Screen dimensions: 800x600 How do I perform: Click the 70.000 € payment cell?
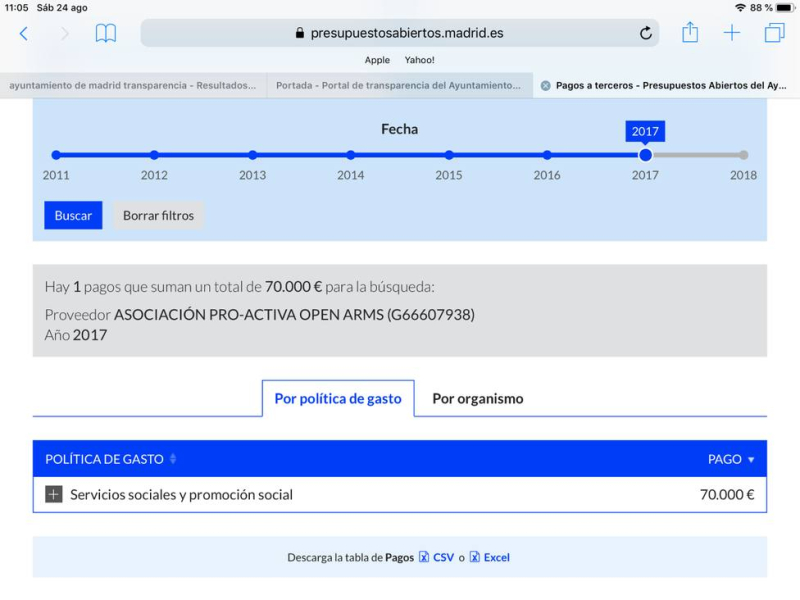pos(727,494)
